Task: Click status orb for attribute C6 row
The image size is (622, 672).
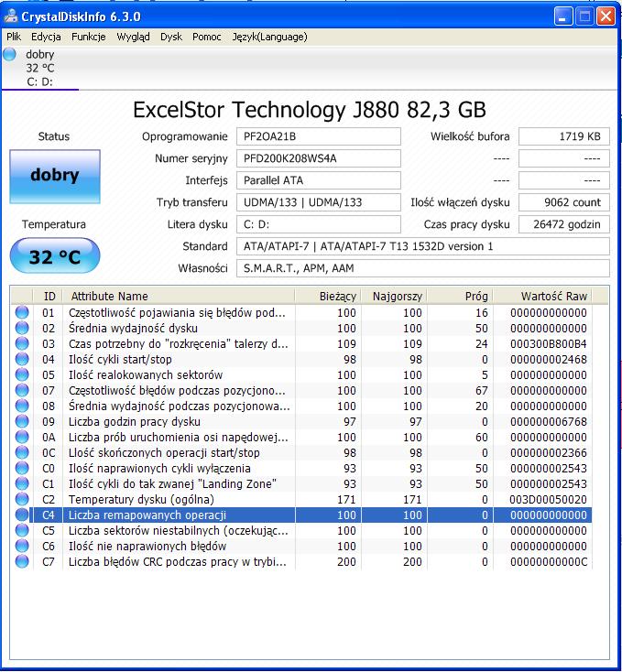Action: coord(22,546)
